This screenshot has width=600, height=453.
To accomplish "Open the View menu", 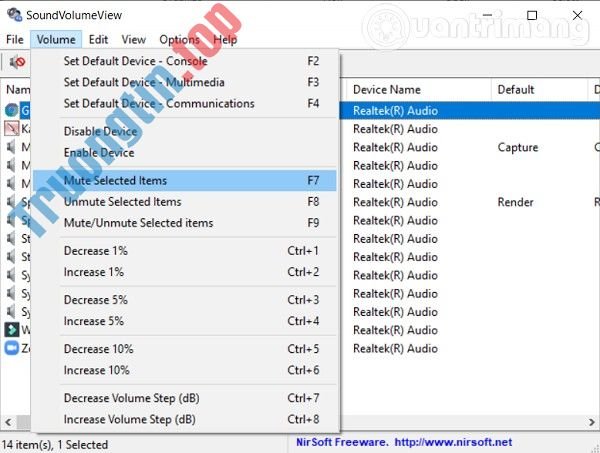I will pos(134,40).
